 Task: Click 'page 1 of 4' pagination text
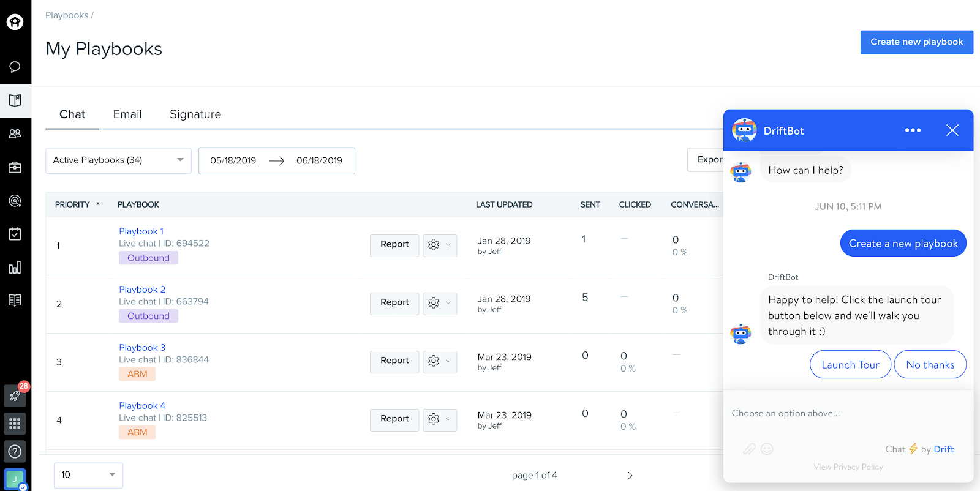pos(535,475)
